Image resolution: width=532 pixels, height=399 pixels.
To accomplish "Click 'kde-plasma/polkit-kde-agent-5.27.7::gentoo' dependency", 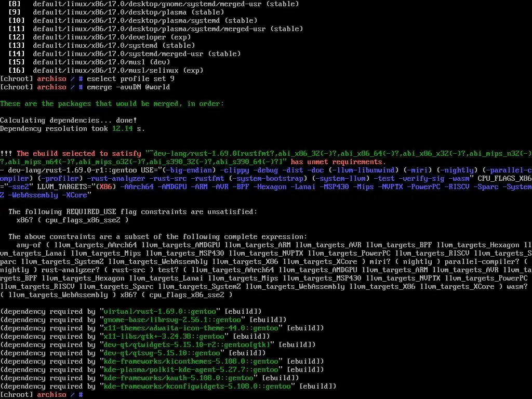I will (x=191, y=370).
